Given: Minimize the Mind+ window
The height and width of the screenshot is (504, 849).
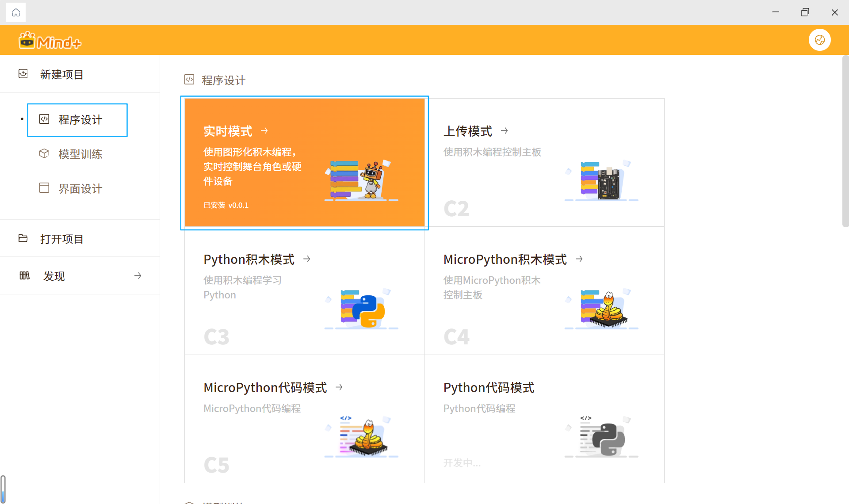Looking at the screenshot, I should [775, 12].
